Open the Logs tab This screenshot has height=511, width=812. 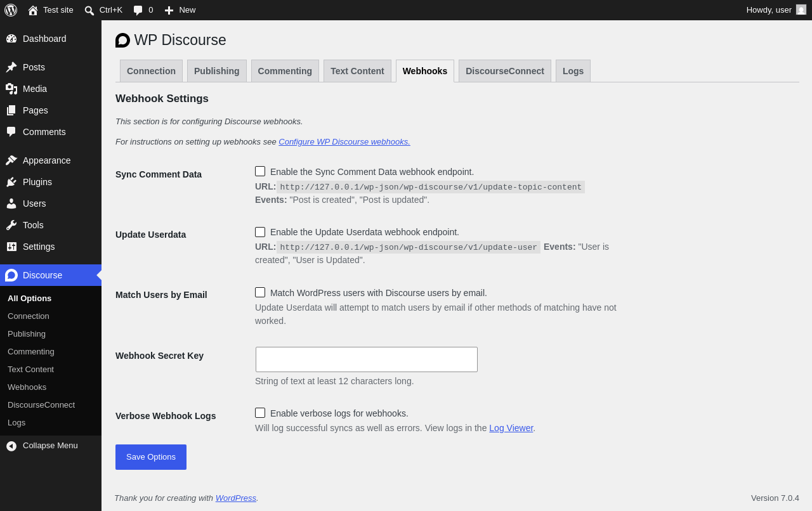[573, 71]
